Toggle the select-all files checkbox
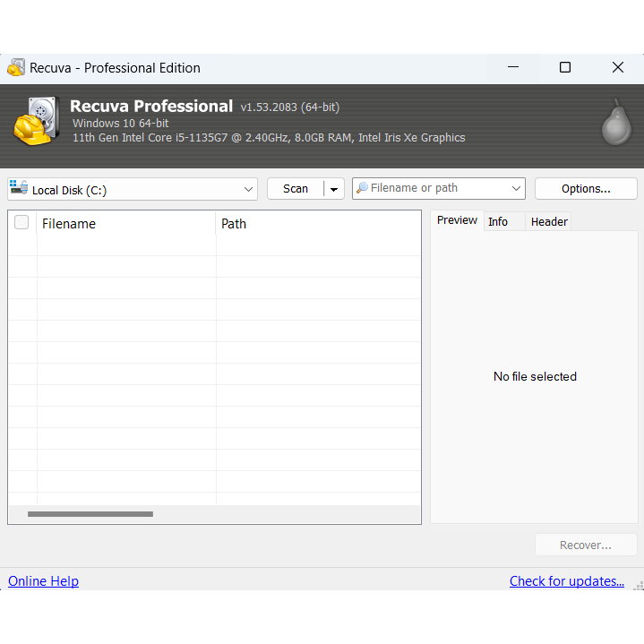This screenshot has width=644, height=644. [22, 223]
